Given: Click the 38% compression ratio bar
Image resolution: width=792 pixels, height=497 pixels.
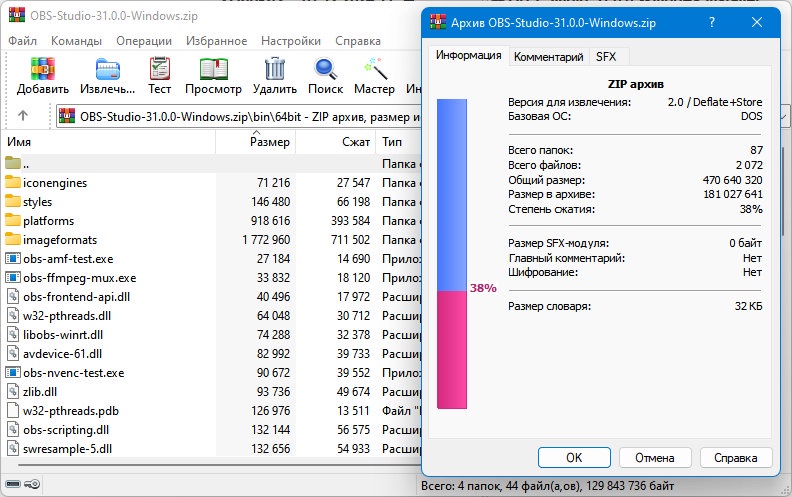Looking at the screenshot, I should [x=452, y=254].
